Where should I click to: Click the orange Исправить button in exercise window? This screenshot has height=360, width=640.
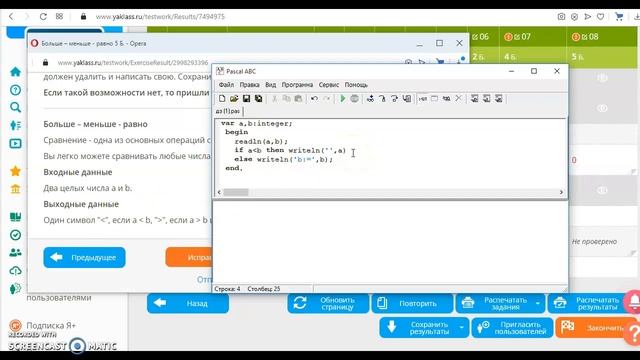click(x=189, y=258)
